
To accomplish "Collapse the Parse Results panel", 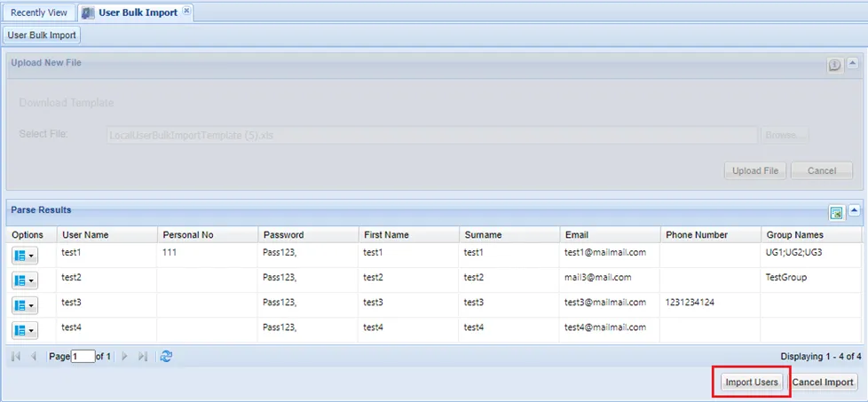I will pyautogui.click(x=854, y=209).
